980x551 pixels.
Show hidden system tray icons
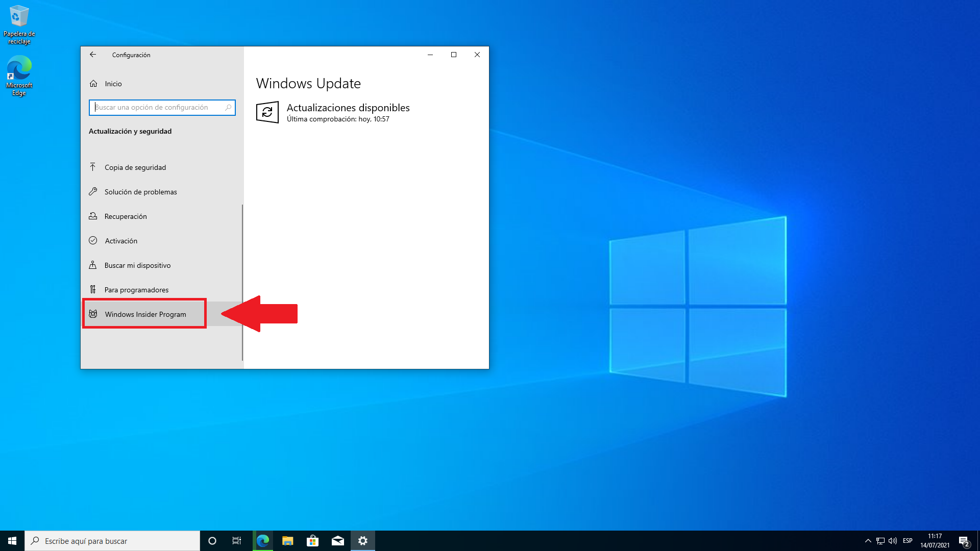[x=868, y=541]
